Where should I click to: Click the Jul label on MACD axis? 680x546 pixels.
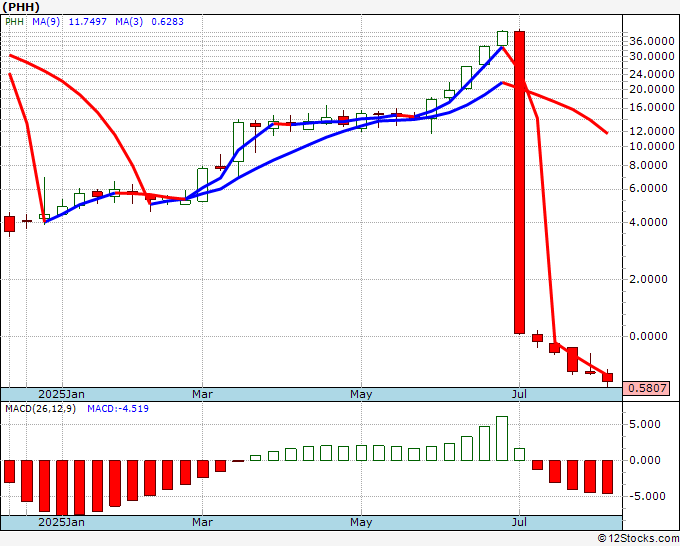pos(519,522)
